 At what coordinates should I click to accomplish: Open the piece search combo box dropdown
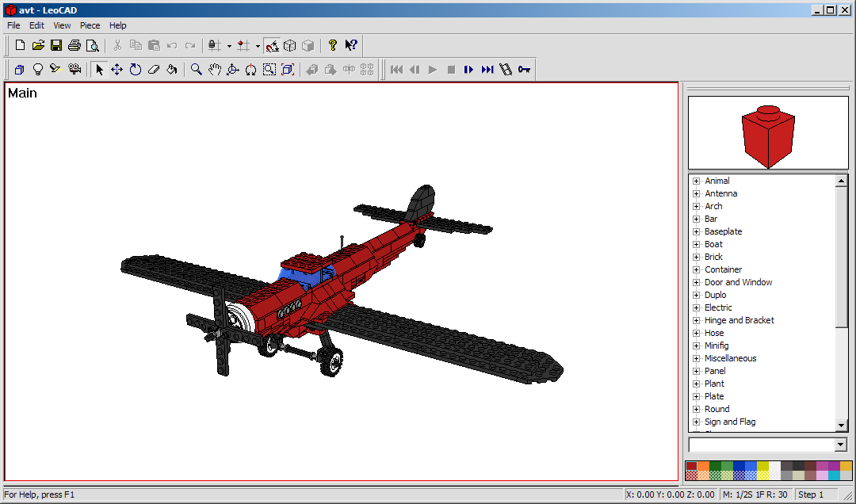(x=841, y=445)
